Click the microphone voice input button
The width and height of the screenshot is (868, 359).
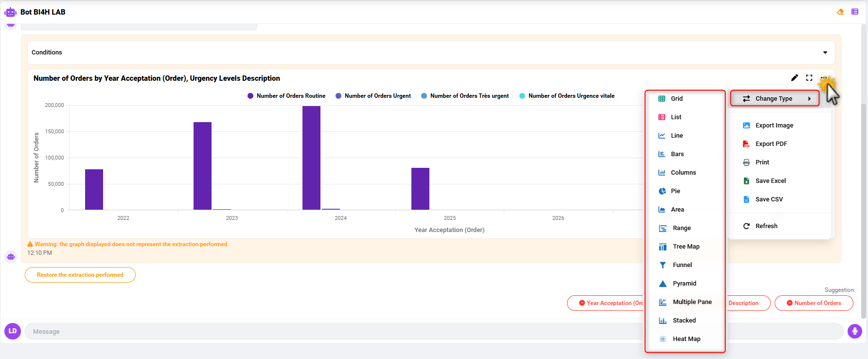[x=854, y=331]
